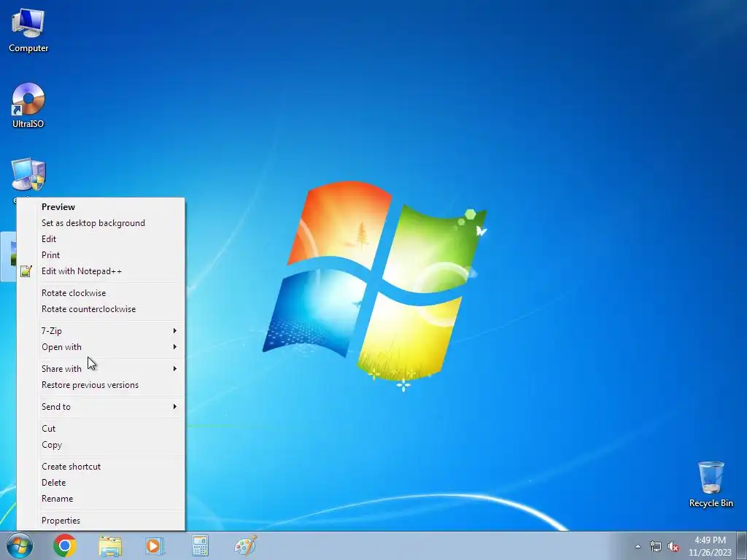Open Paint from the taskbar
747x560 pixels.
[x=245, y=545]
